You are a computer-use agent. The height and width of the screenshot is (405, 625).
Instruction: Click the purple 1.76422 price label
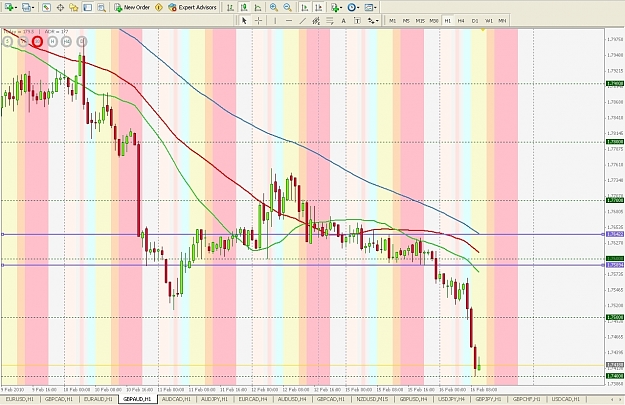point(615,234)
